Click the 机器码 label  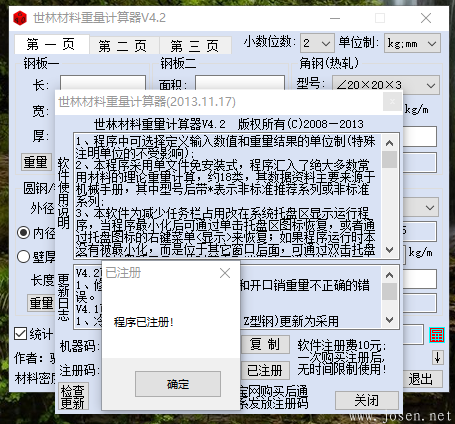click(79, 346)
